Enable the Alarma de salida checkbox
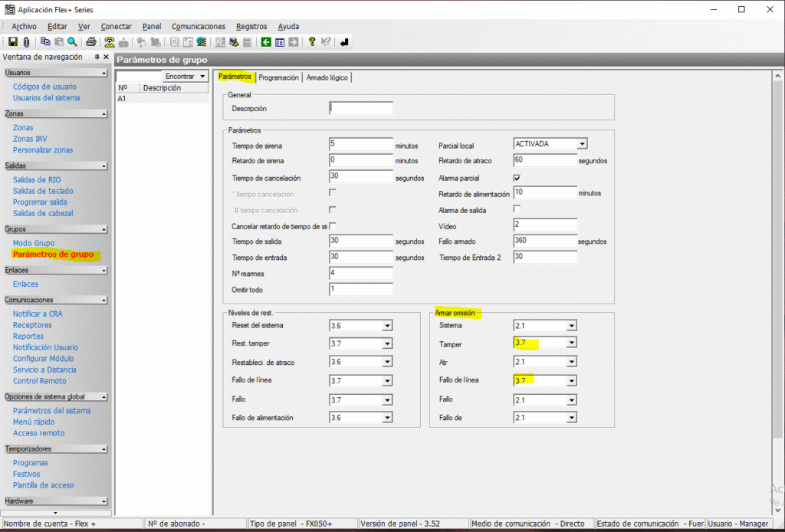The width and height of the screenshot is (785, 532). click(517, 209)
